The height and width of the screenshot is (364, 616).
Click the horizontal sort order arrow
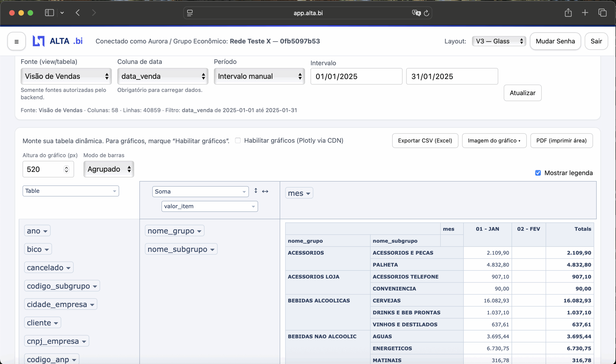265,191
